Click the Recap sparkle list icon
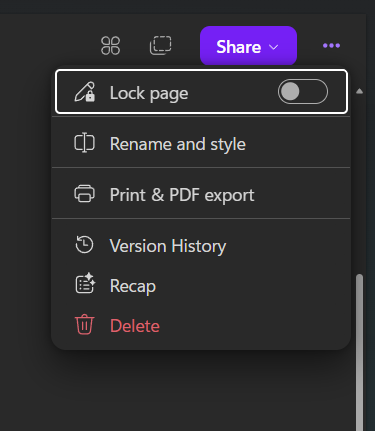Image resolution: width=375 pixels, height=431 pixels. click(x=85, y=283)
